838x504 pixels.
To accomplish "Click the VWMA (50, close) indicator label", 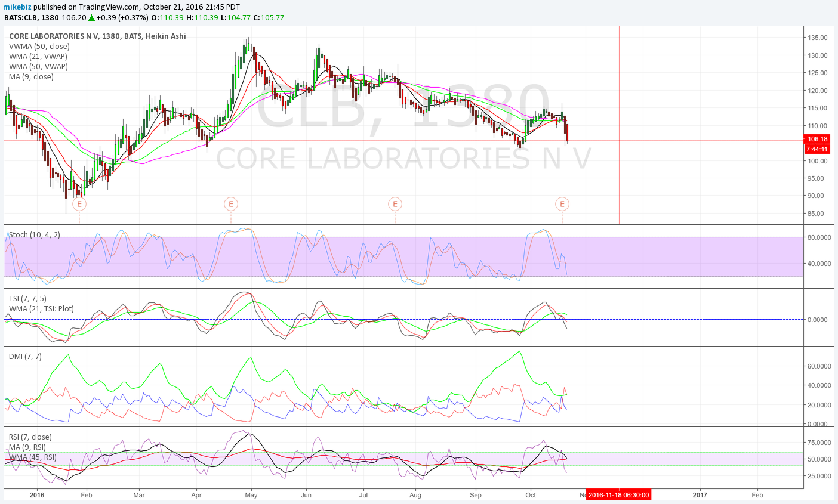I will pyautogui.click(x=39, y=46).
